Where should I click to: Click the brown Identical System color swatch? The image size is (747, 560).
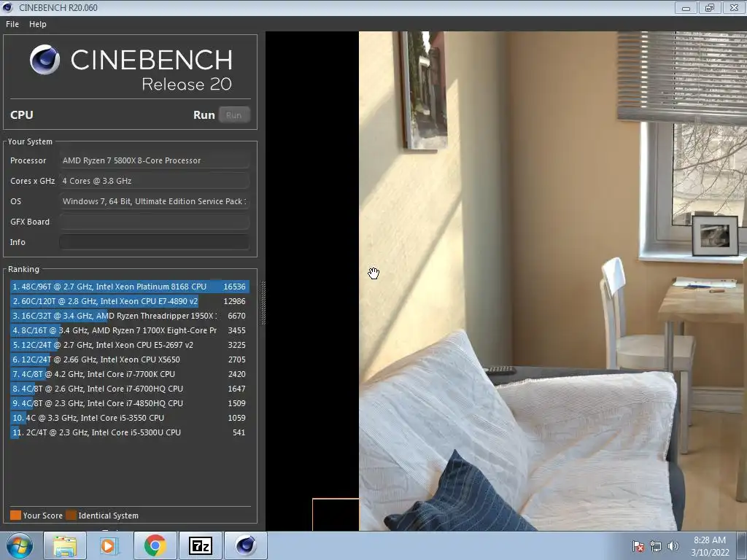(71, 516)
